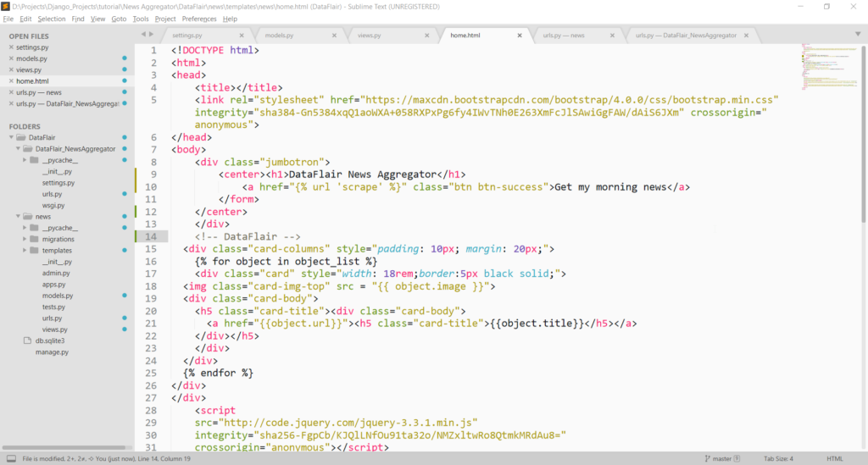Expand the migrations folder
Image resolution: width=868 pixels, height=465 pixels.
(25, 240)
